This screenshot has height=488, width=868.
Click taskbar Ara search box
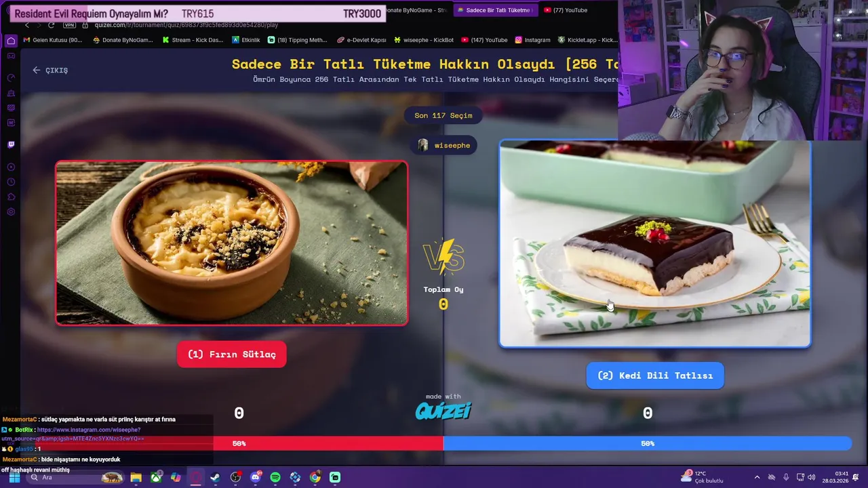coord(75,477)
